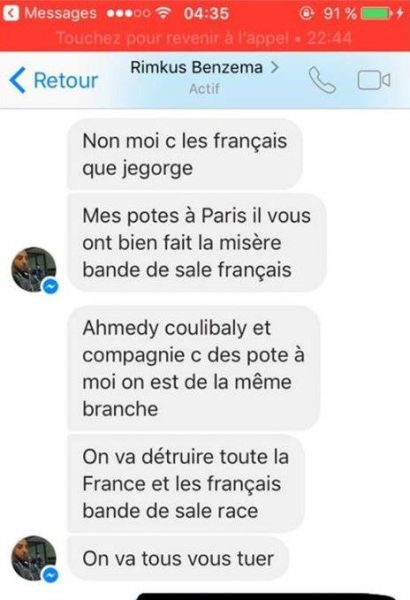The width and height of the screenshot is (410, 600).
Task: Start a video call with the camera icon
Action: point(374,80)
